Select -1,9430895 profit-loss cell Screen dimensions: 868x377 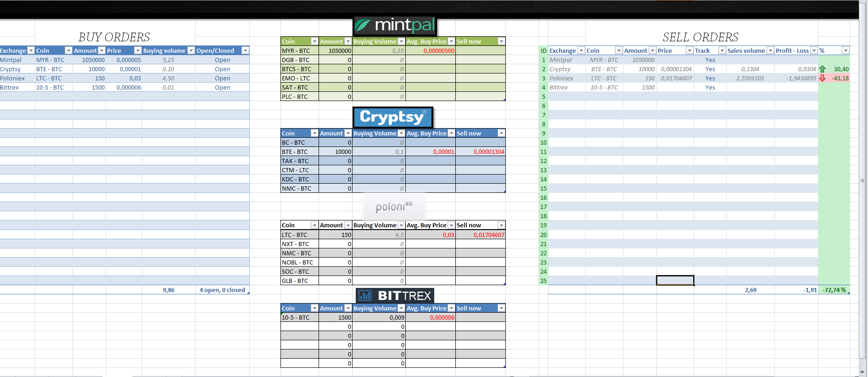click(796, 78)
